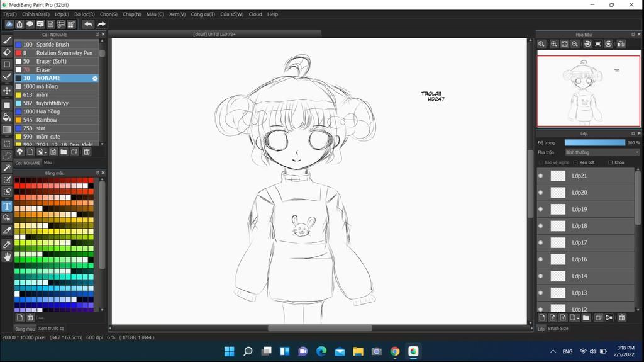Zoom in on the navigator panel
Viewport: 644px width, 362px height.
point(554,44)
